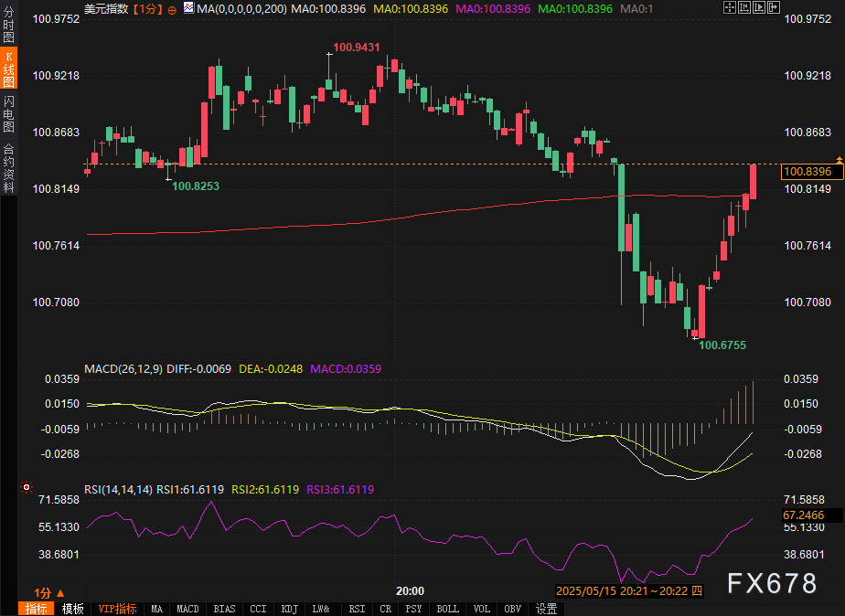The height and width of the screenshot is (616, 845).
Task: Open the VIP指标 tab
Action: click(x=116, y=609)
